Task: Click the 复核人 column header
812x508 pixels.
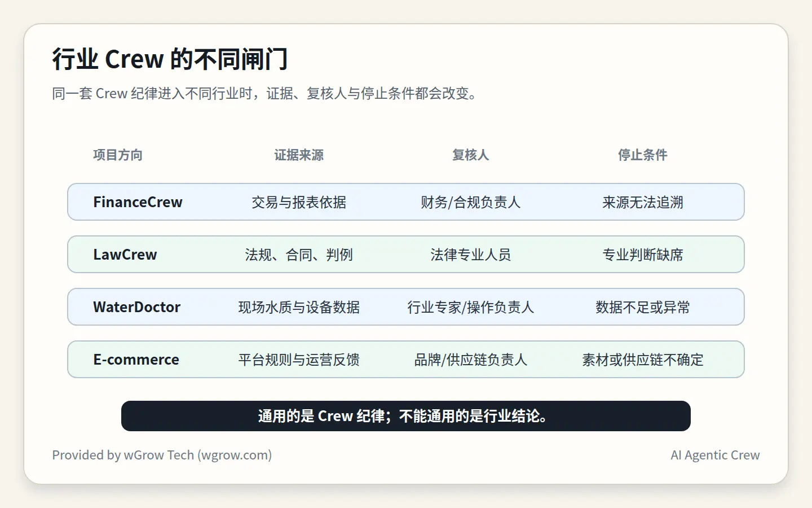Action: pos(471,155)
